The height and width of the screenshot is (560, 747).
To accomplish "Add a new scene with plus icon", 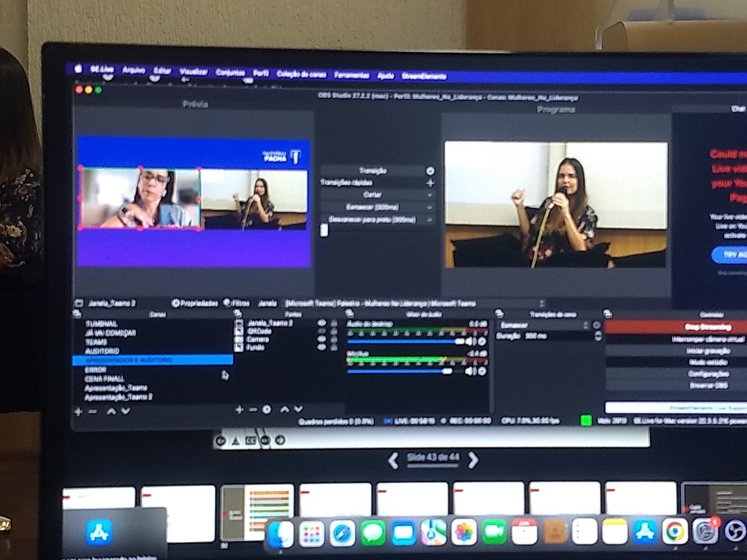I will click(x=78, y=412).
